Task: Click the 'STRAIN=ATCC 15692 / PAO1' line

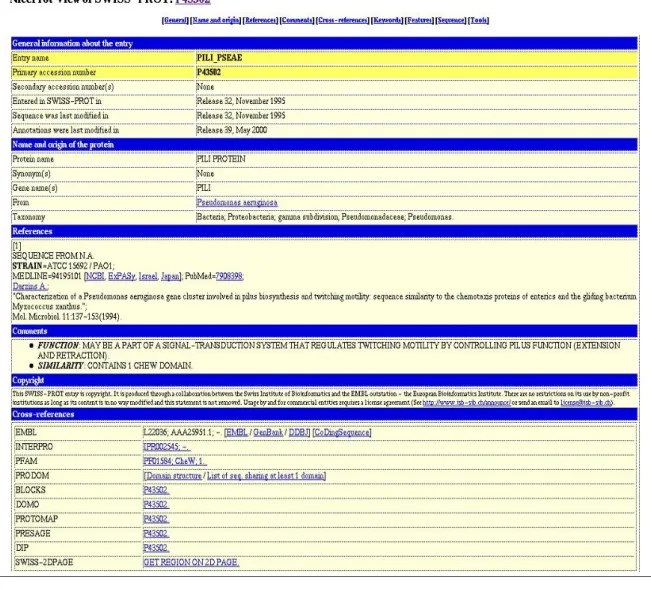Action: click(63, 266)
